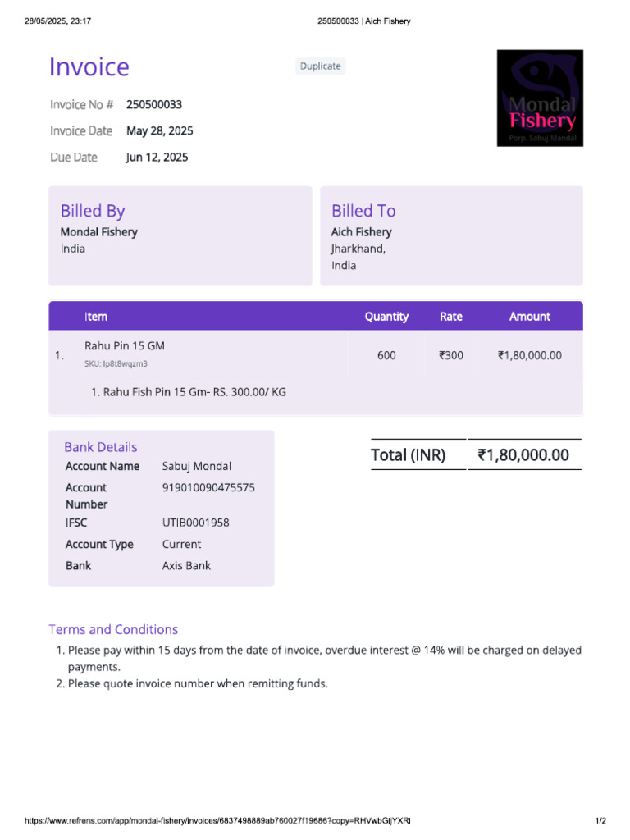The height and width of the screenshot is (840, 630).
Task: Click the Terms and Conditions heading
Action: coord(113,629)
